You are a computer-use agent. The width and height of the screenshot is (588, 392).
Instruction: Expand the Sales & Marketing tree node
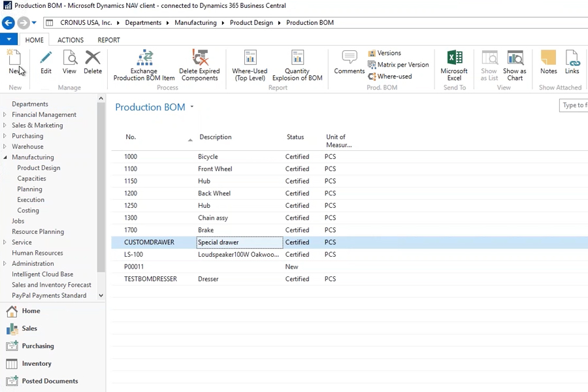pyautogui.click(x=5, y=125)
